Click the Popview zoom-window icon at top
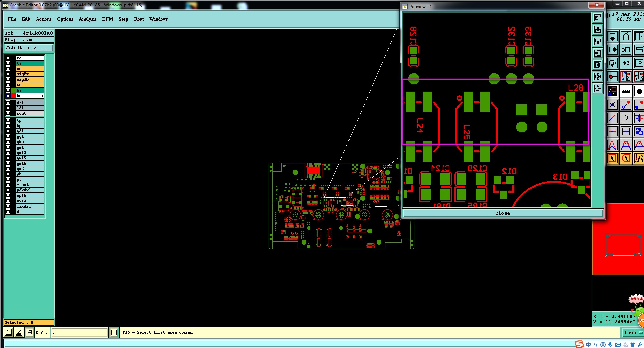Image resolution: width=644 pixels, height=348 pixels. point(598,18)
